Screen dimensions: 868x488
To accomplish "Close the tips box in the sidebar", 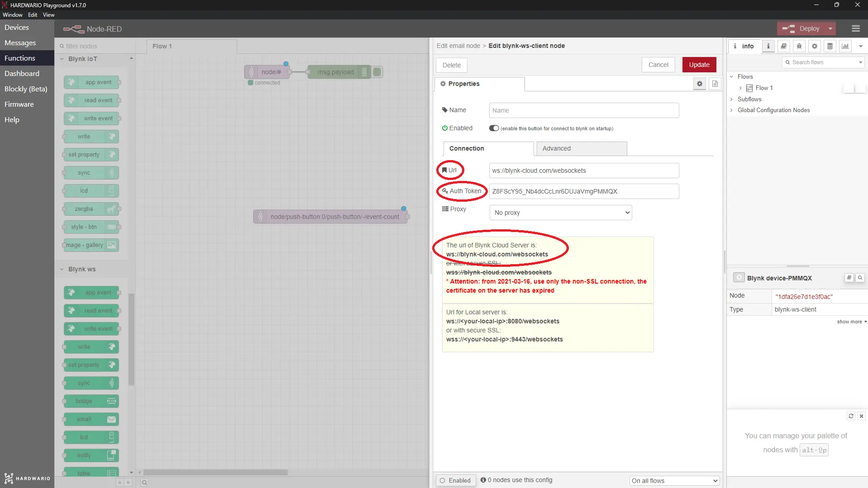I will [x=861, y=416].
